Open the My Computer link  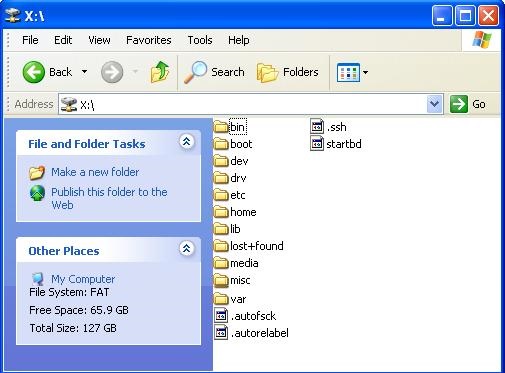pyautogui.click(x=83, y=279)
